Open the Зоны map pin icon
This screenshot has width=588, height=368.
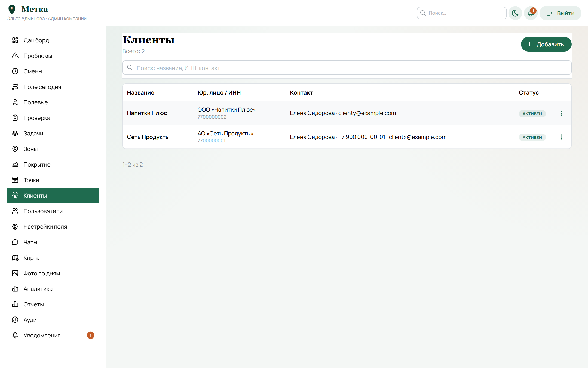coord(15,149)
